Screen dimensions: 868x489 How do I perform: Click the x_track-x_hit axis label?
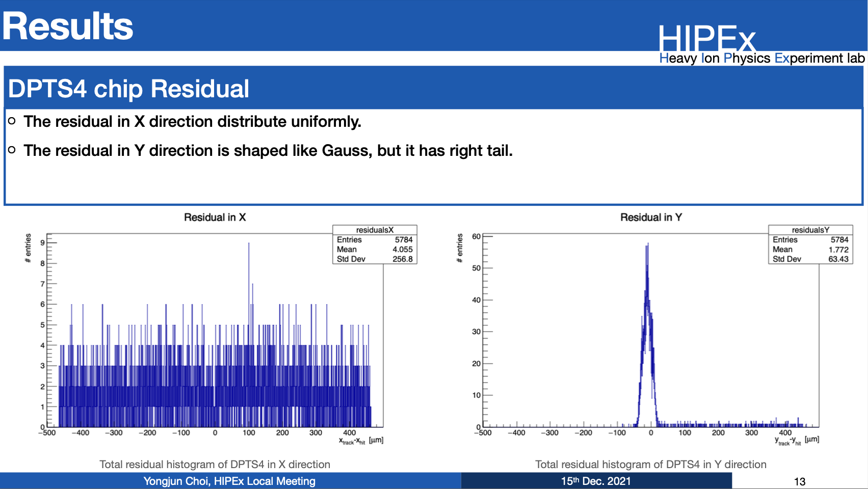(361, 441)
